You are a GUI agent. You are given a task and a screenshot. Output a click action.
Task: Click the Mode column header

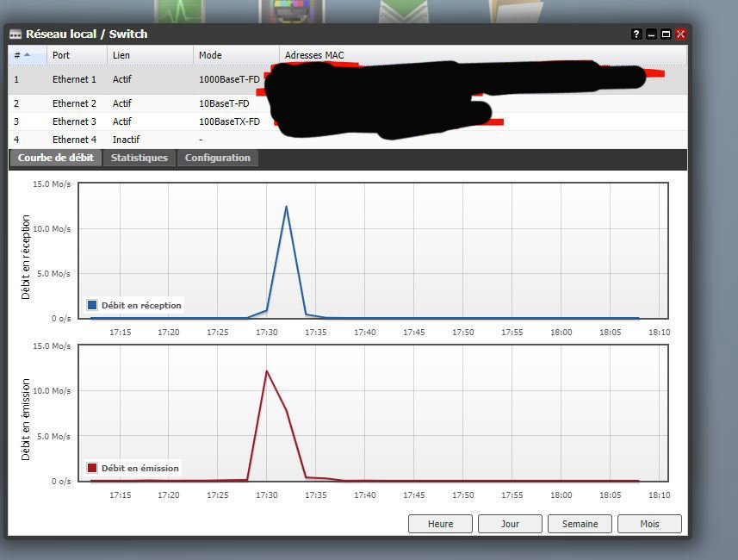[235, 55]
